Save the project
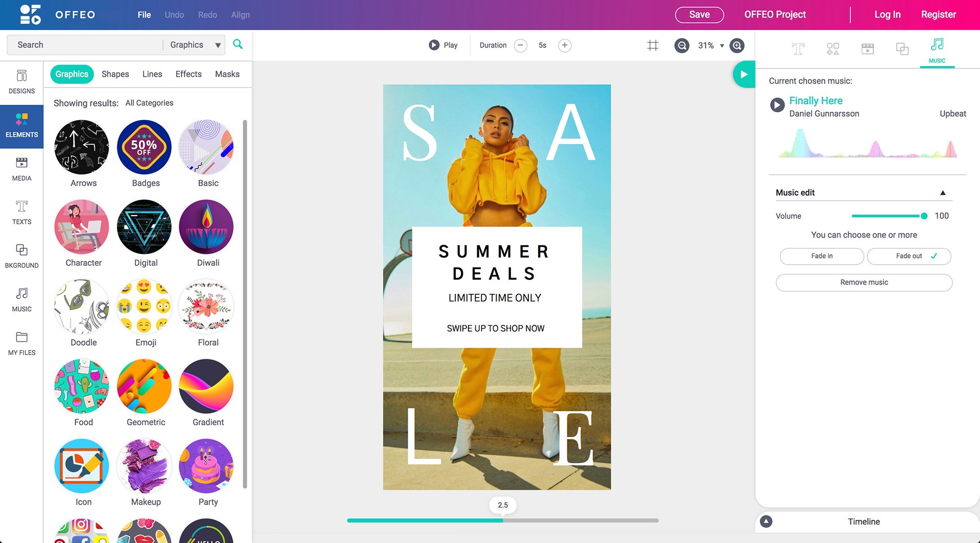The height and width of the screenshot is (543, 980). (699, 15)
